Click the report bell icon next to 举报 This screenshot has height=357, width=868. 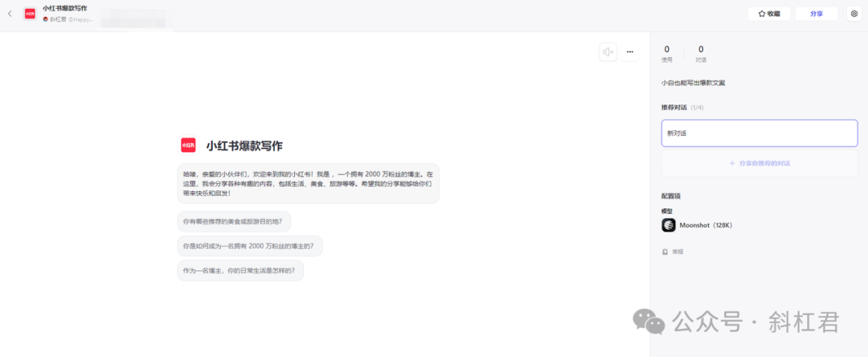665,252
